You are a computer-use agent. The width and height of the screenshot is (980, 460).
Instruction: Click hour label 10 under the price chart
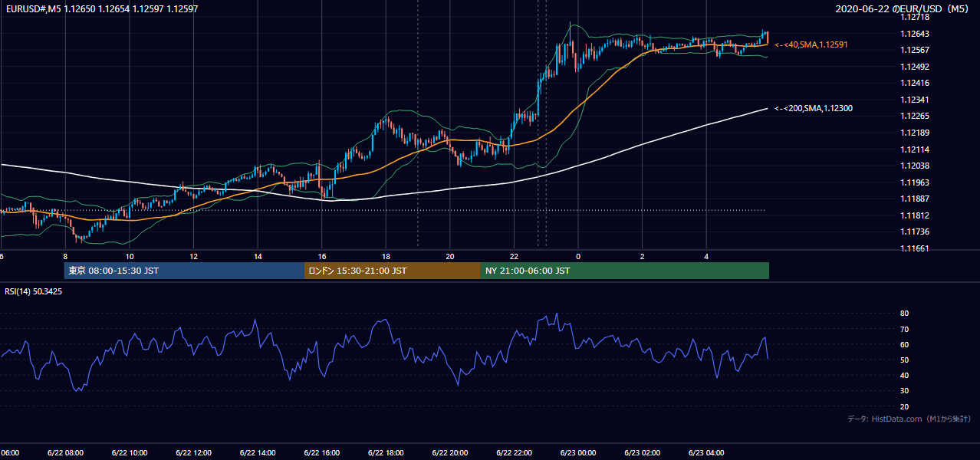click(x=130, y=257)
